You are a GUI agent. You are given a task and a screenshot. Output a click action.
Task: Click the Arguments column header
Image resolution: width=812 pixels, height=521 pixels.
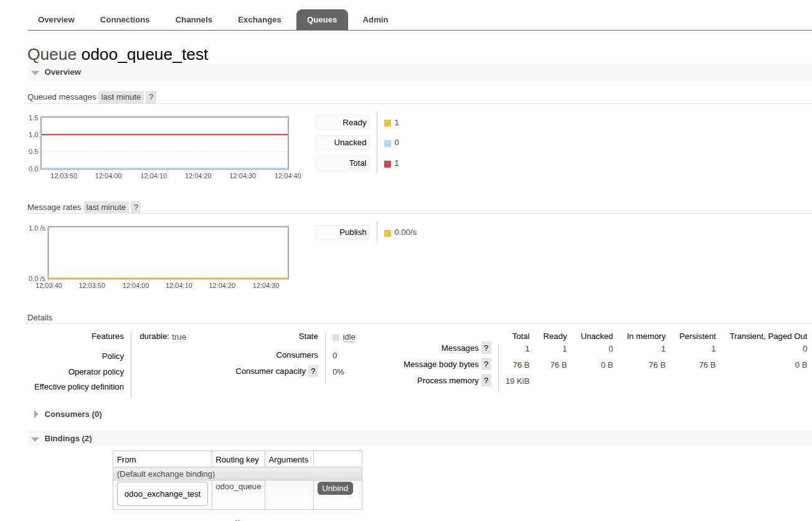tap(288, 460)
